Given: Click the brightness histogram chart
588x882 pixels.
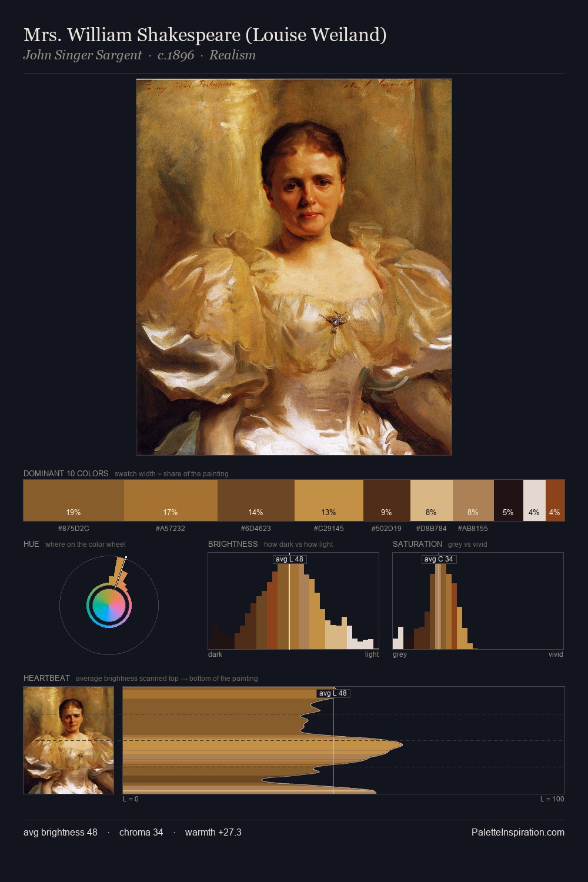Looking at the screenshot, I should pos(293,601).
